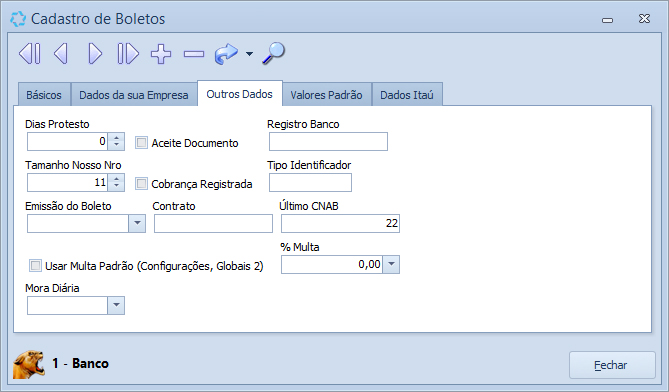Click the % Multa value field

coord(332,264)
